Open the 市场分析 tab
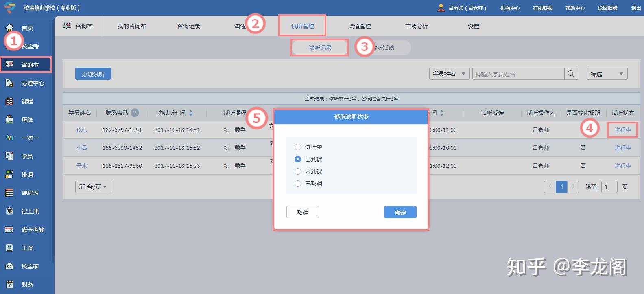Viewport: 644px width, 294px height. click(x=417, y=26)
